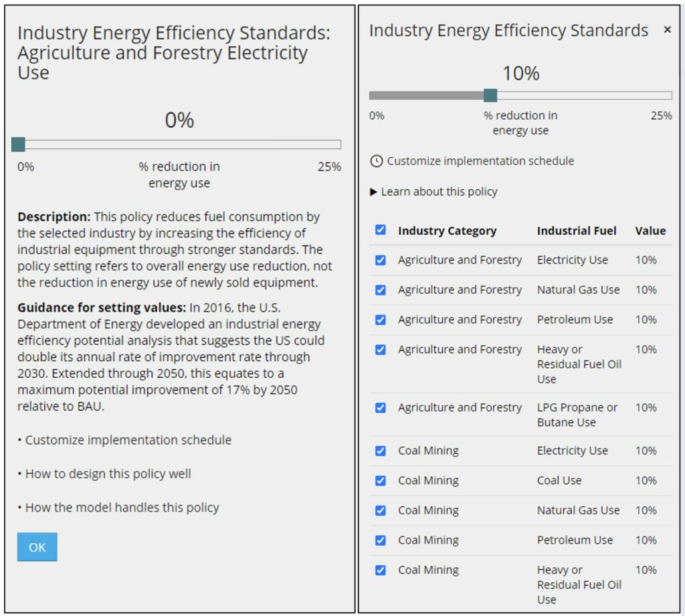Expand the Learn about this policy triangle
This screenshot has width=685, height=616.
pos(374,192)
